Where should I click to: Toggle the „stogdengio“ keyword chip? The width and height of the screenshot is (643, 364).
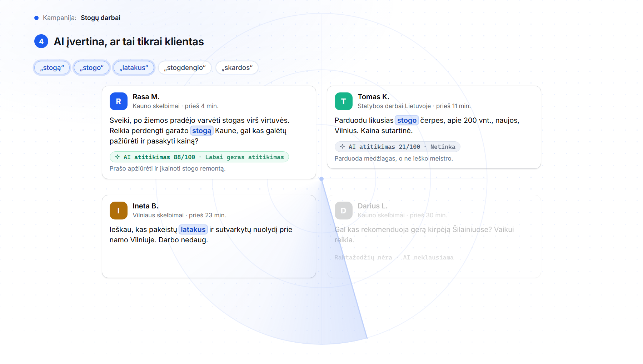pos(185,68)
